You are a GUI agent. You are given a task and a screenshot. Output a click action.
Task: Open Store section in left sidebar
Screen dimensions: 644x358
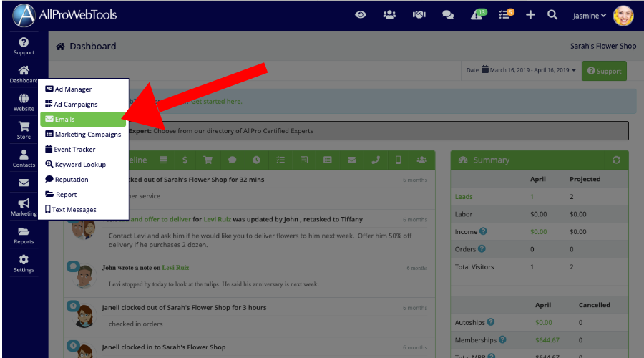tap(24, 130)
